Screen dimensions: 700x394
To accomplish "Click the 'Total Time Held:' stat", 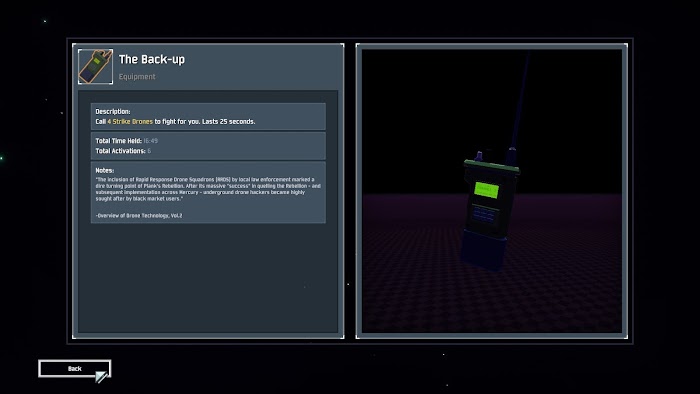I will (127, 141).
